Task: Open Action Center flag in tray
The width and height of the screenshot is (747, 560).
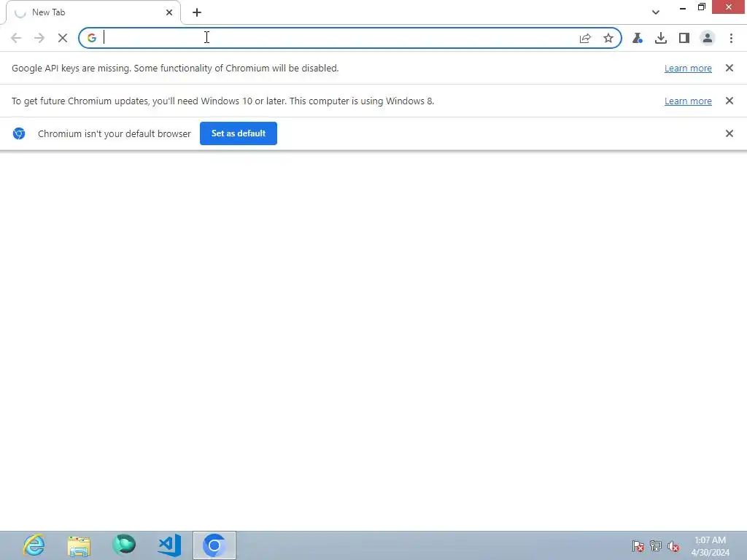Action: click(x=638, y=546)
